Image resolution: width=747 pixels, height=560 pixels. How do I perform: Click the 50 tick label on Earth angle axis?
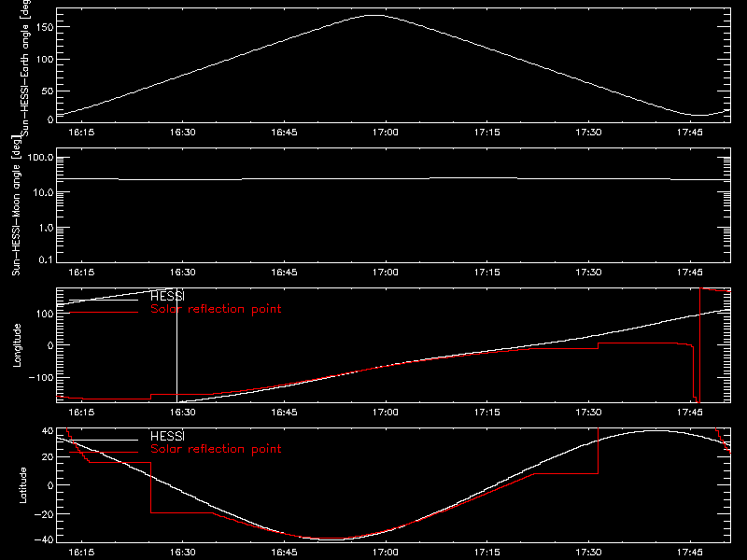coord(48,91)
